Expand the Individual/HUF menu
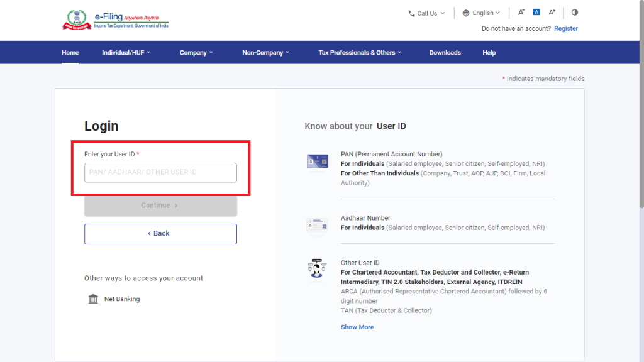 coord(126,52)
